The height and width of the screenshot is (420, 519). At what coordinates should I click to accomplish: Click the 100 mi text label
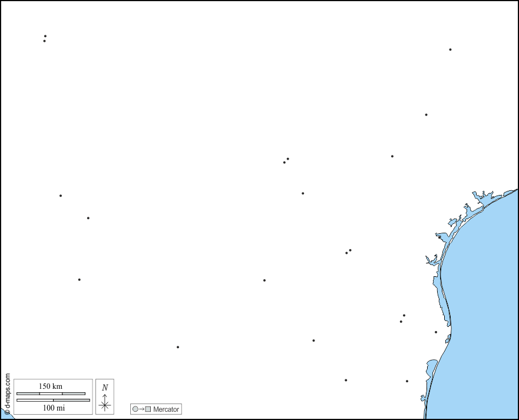[54, 408]
